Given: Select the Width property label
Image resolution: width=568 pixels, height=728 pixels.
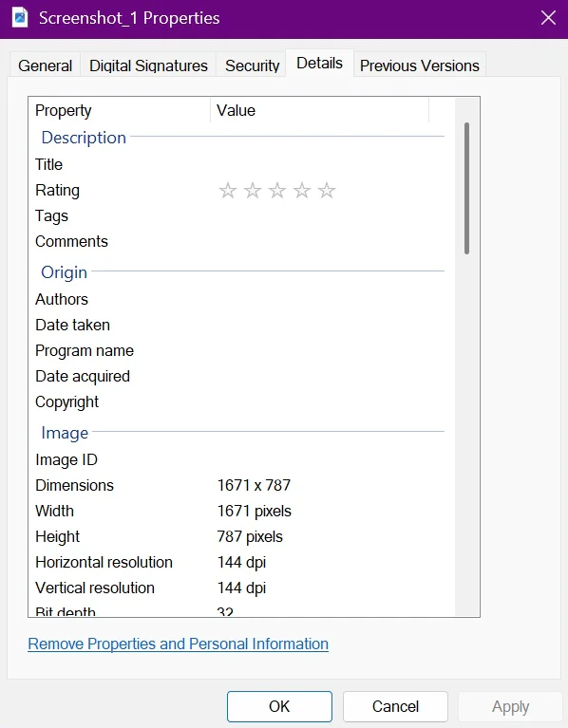Looking at the screenshot, I should (x=54, y=511).
